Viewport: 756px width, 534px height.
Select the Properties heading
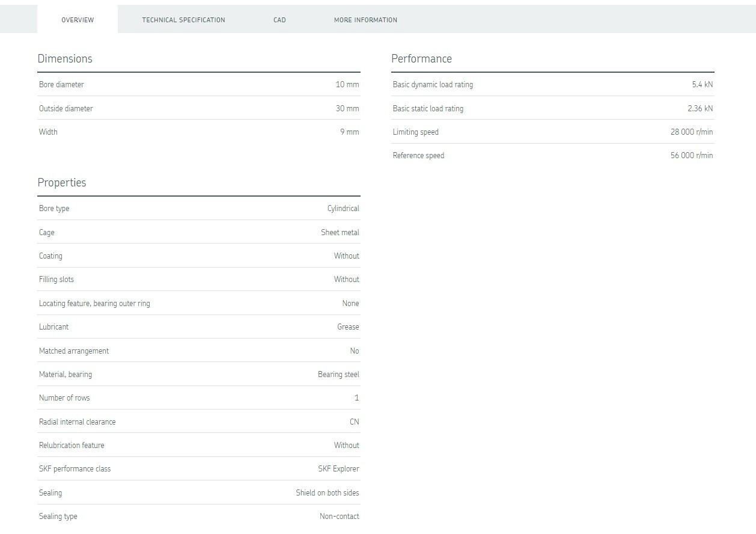click(62, 182)
